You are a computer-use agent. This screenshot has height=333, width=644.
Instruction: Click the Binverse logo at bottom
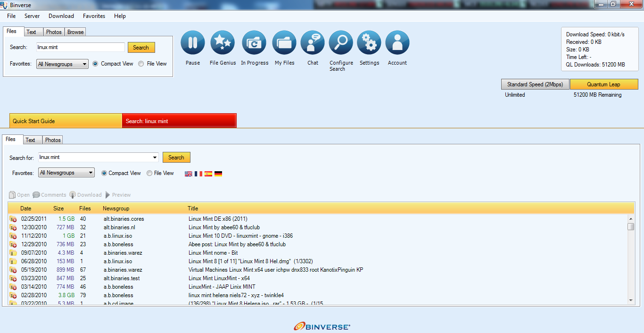click(322, 326)
